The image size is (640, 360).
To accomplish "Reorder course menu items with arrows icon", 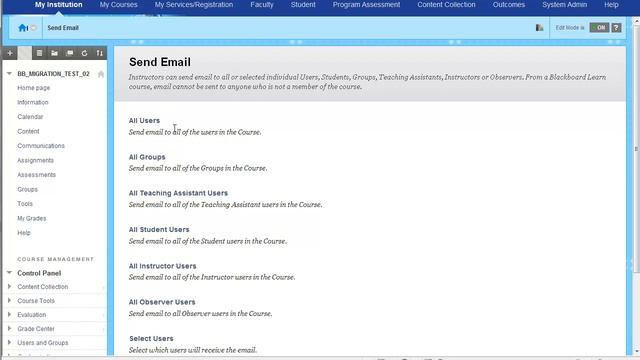I will pyautogui.click(x=100, y=53).
